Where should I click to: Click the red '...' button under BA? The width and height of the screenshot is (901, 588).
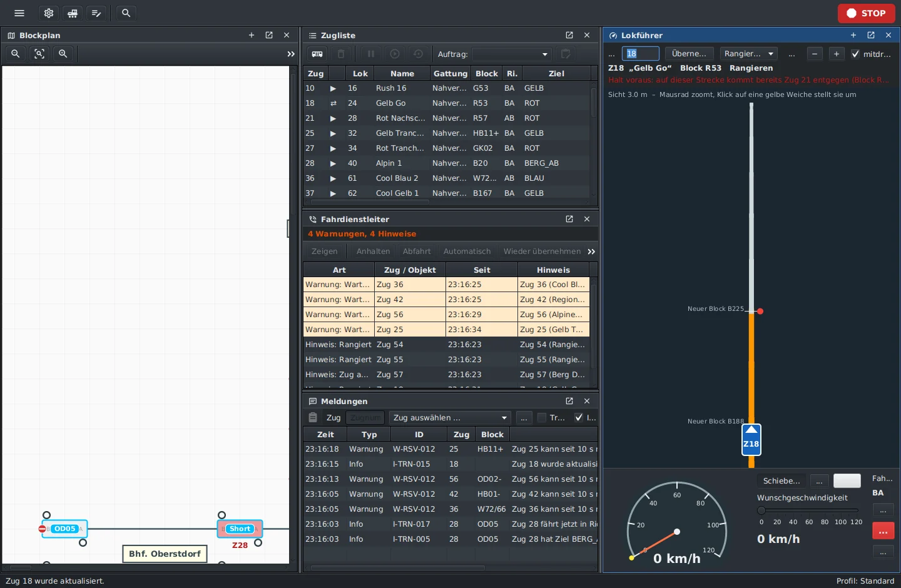pyautogui.click(x=883, y=531)
